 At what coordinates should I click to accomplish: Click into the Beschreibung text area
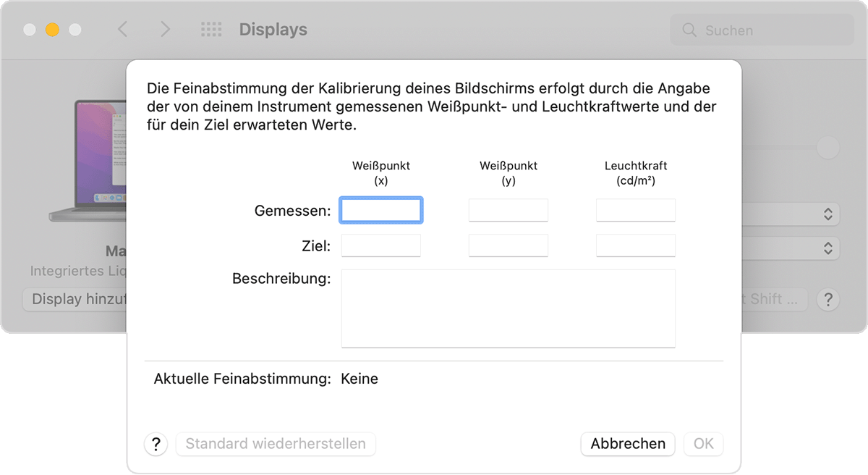pyautogui.click(x=509, y=308)
